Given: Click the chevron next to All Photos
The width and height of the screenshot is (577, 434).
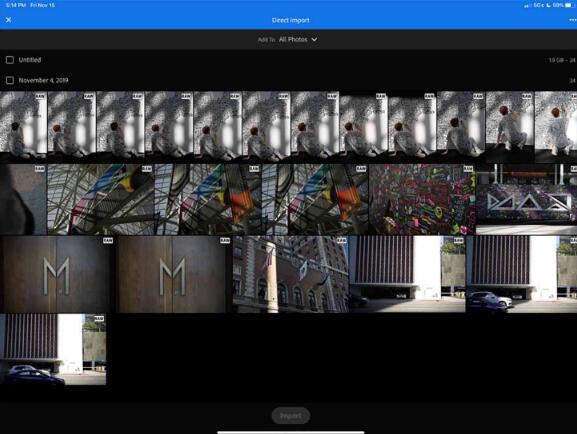Looking at the screenshot, I should [x=314, y=40].
